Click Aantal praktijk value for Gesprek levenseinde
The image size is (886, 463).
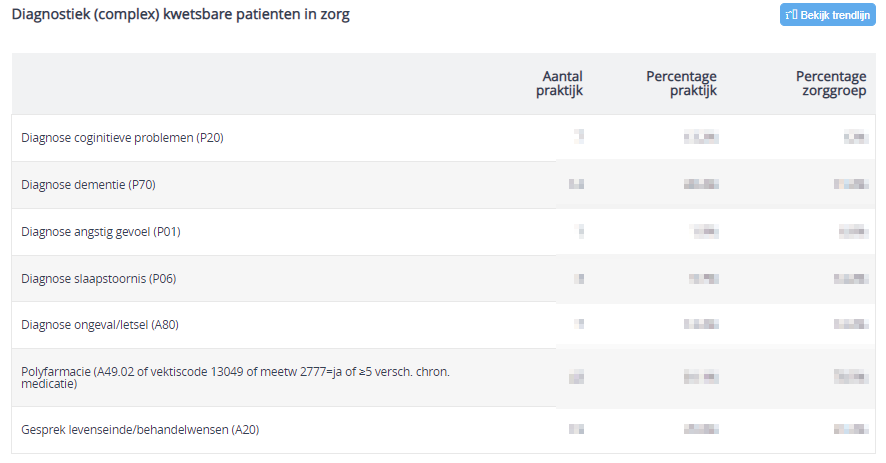(576, 430)
